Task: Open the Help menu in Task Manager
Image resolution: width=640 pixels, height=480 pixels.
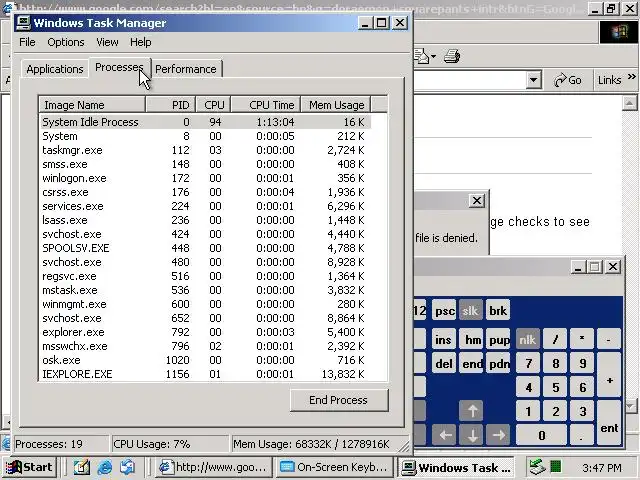Action: click(140, 42)
